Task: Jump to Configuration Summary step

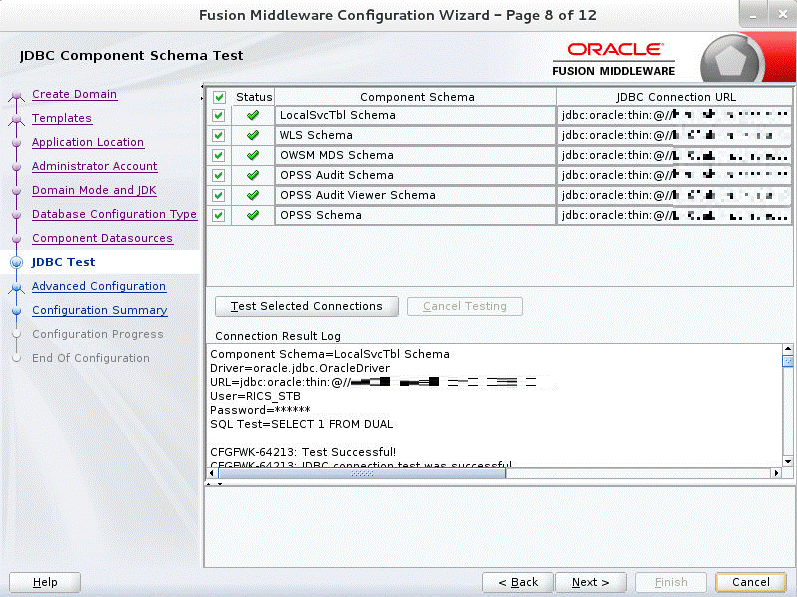Action: pos(100,310)
